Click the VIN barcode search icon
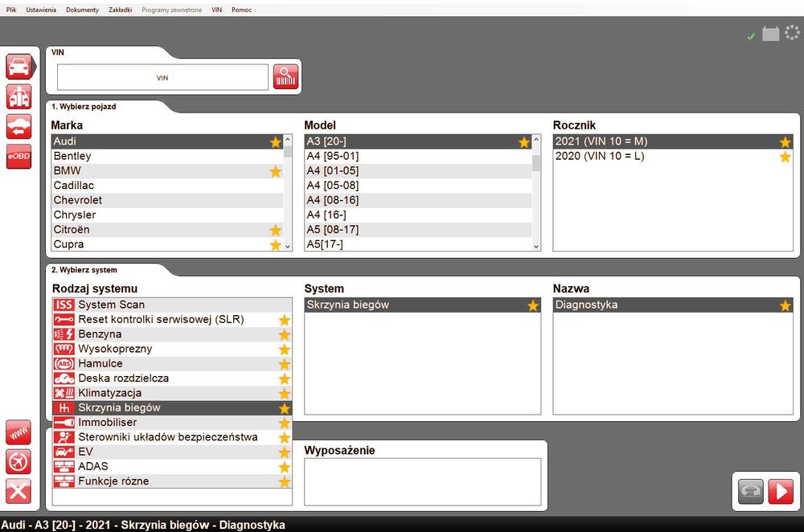Screen dimensions: 804x532 tap(285, 77)
